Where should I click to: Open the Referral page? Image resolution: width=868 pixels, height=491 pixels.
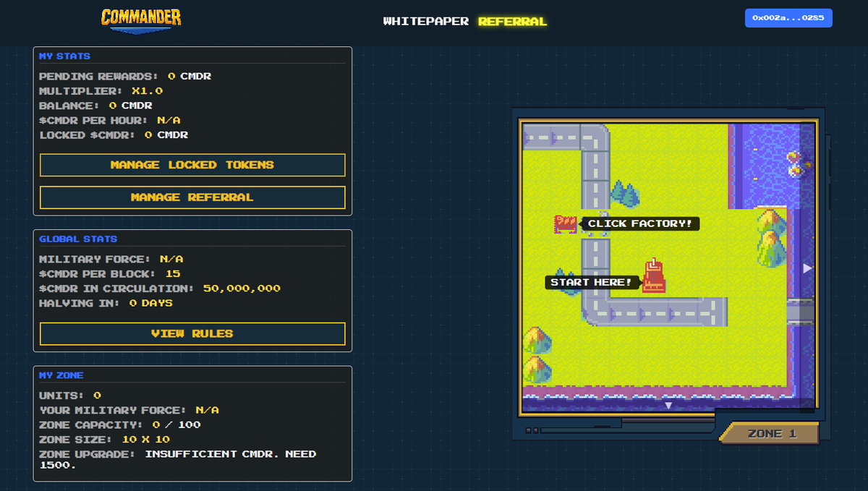coord(513,21)
